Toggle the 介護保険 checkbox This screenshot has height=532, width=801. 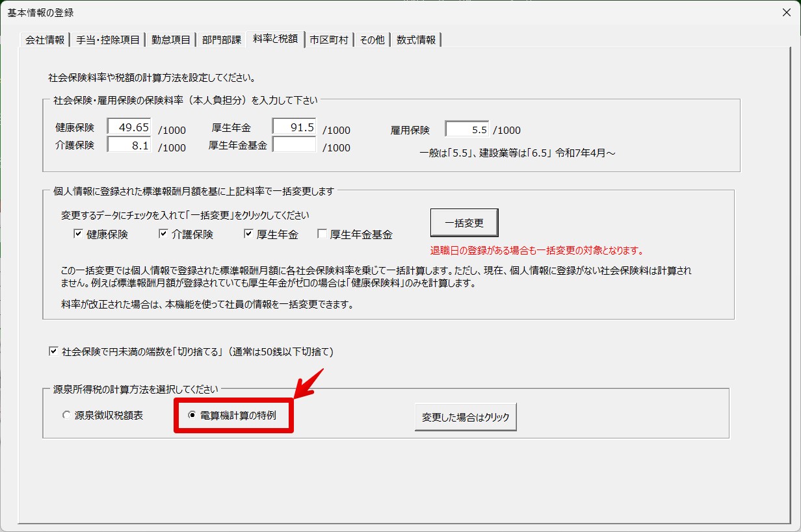point(163,234)
